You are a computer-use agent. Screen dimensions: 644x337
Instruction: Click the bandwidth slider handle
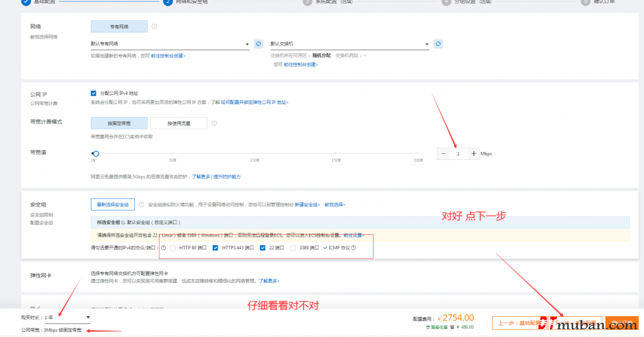96,154
